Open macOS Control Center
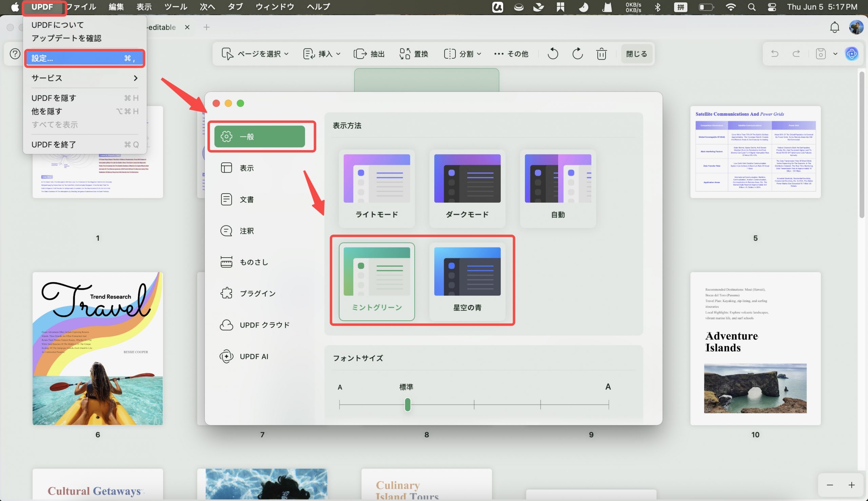The height and width of the screenshot is (501, 868). pos(772,7)
